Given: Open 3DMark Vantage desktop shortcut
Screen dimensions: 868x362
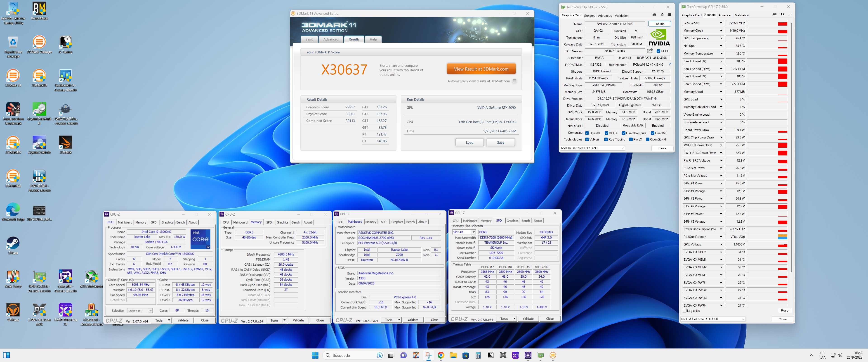Looking at the screenshot, I should (39, 45).
